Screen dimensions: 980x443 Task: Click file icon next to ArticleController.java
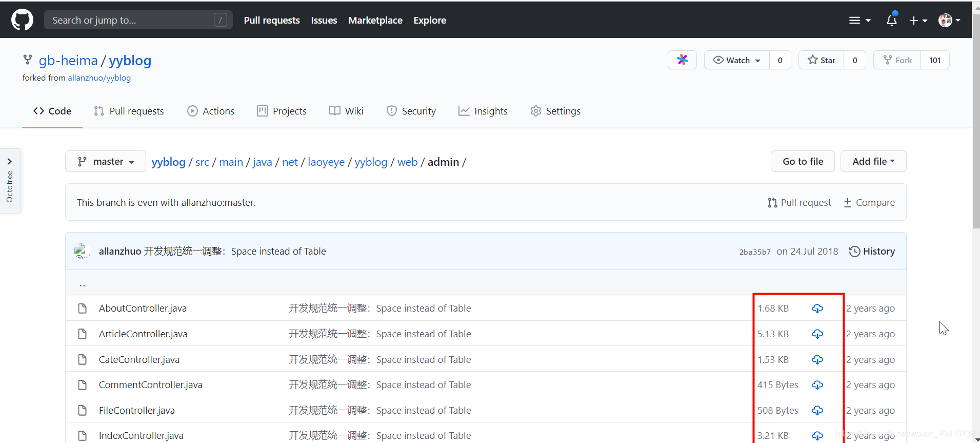(82, 334)
